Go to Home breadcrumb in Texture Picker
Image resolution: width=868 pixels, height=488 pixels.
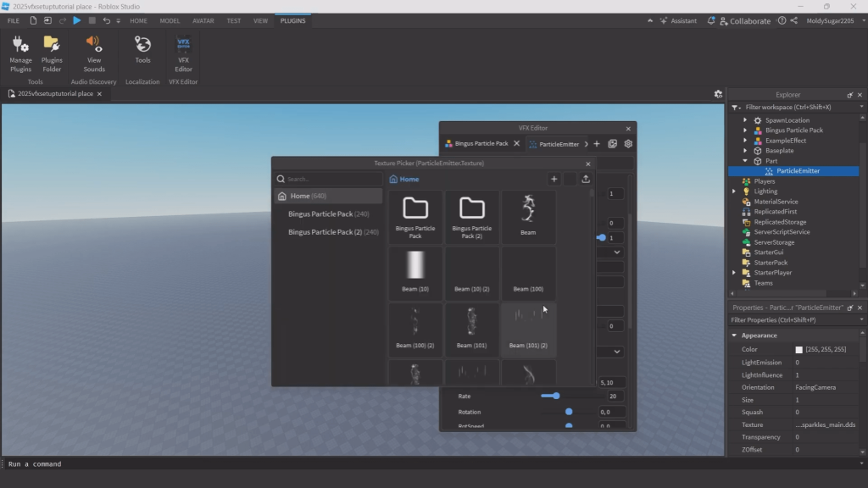pos(404,180)
